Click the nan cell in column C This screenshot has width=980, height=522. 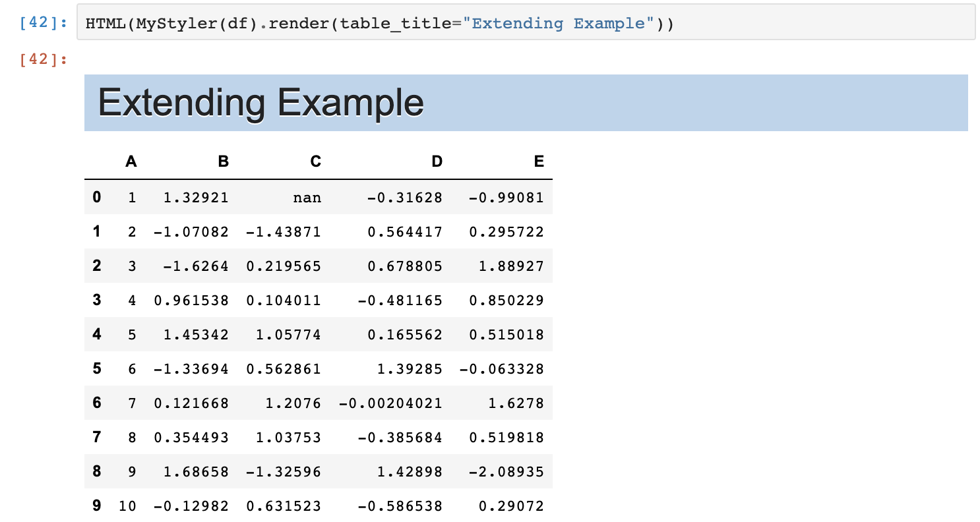point(284,197)
